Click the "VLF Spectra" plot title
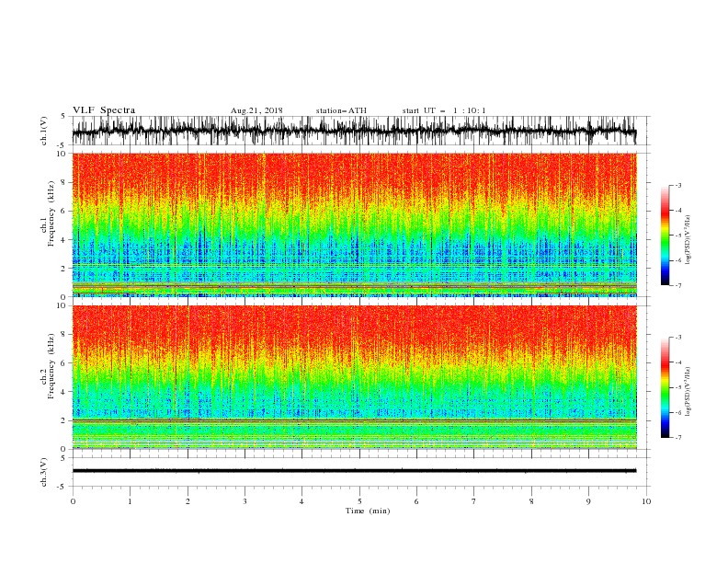The height and width of the screenshot is (563, 728). (x=104, y=110)
